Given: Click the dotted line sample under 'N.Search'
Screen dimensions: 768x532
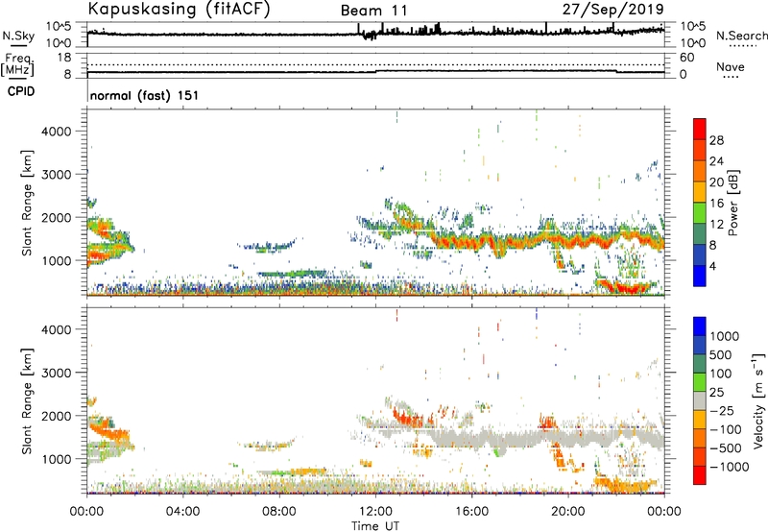Looking at the screenshot, I should (743, 46).
